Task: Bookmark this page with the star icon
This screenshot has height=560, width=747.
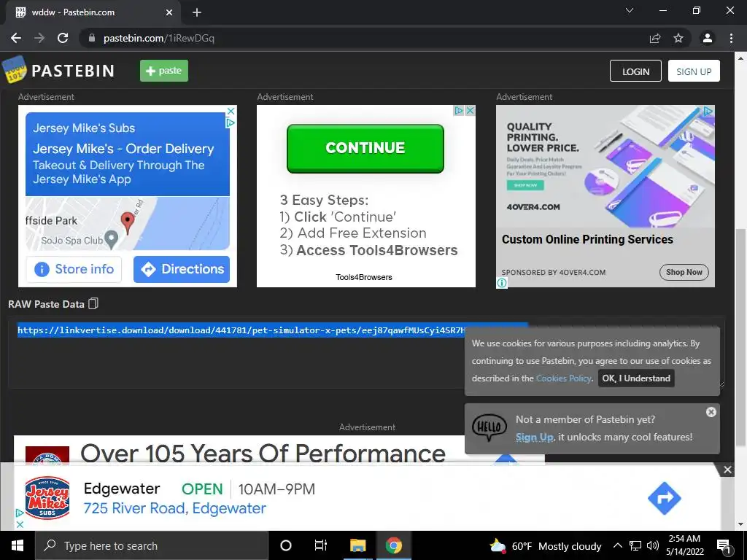Action: point(678,38)
